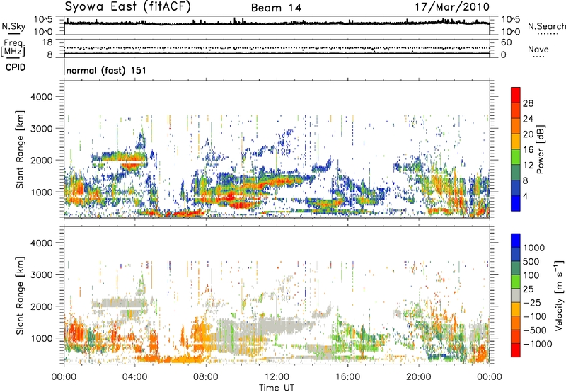Click the 'Power [dB]' colorbar label
Image resolution: width=566 pixels, height=392 pixels.
point(541,149)
